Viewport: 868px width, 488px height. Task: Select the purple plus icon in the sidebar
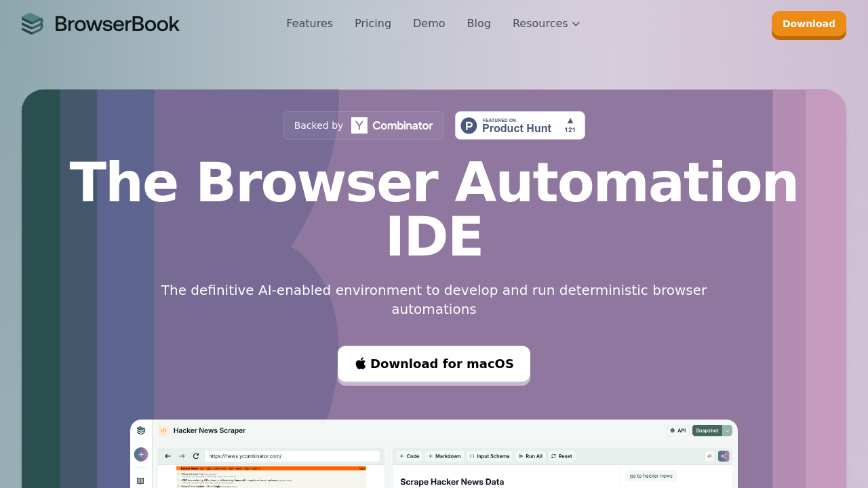[x=140, y=454]
